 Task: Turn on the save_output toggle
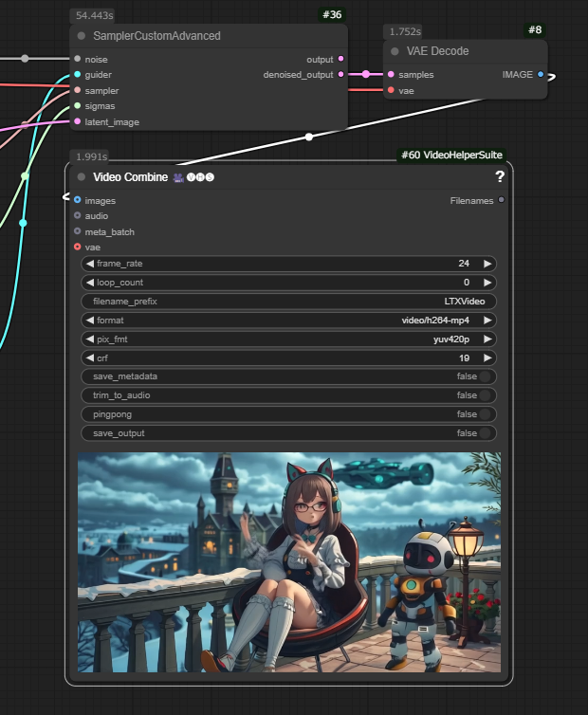coord(486,433)
